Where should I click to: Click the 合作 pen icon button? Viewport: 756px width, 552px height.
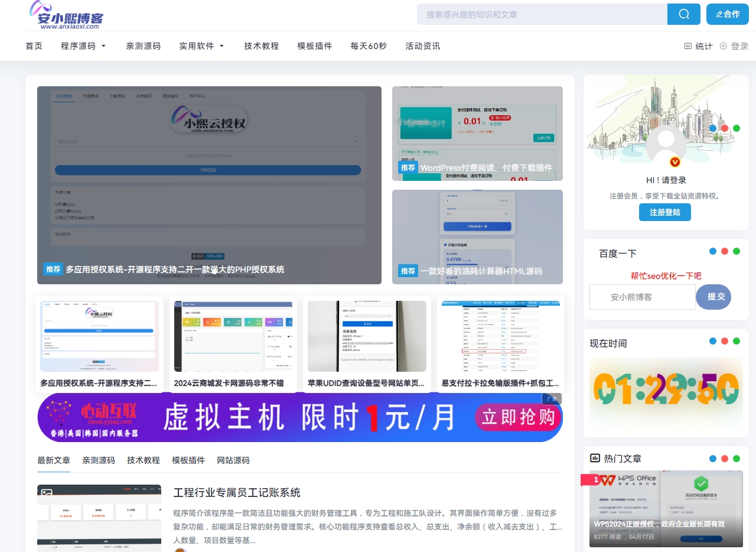pos(727,14)
